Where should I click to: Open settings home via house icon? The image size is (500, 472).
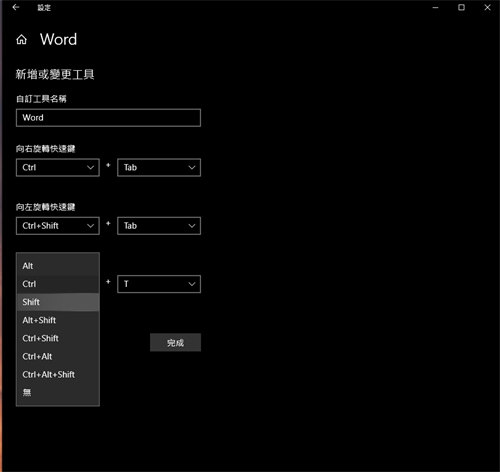[22, 40]
